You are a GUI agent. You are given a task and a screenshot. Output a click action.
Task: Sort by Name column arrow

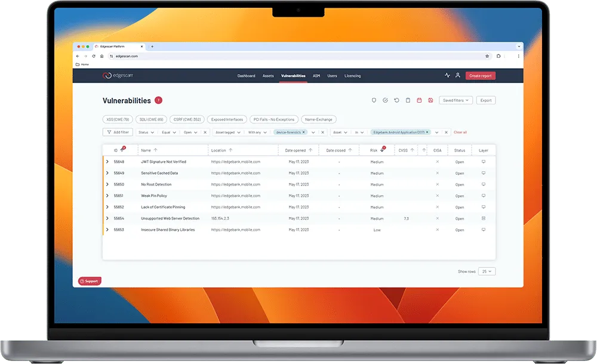point(155,150)
